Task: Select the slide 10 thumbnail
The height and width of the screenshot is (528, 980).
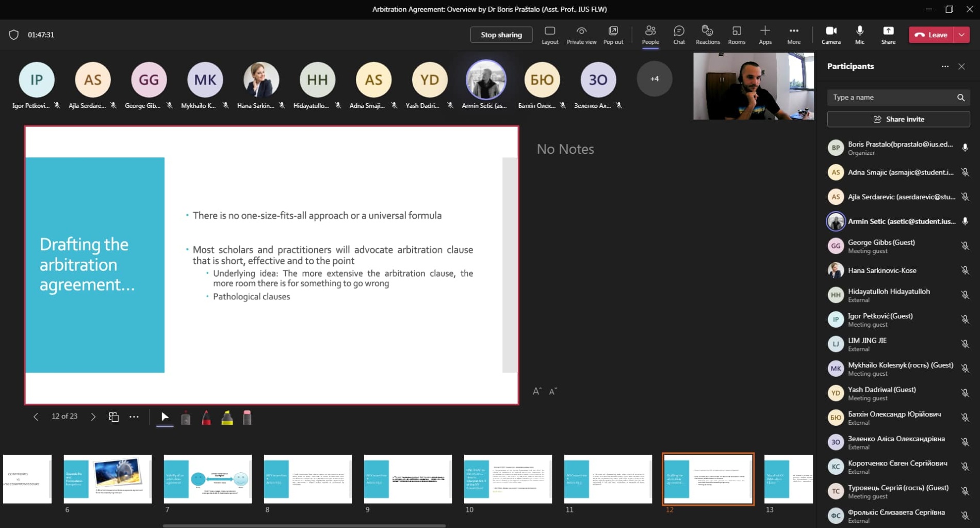Action: pos(508,479)
